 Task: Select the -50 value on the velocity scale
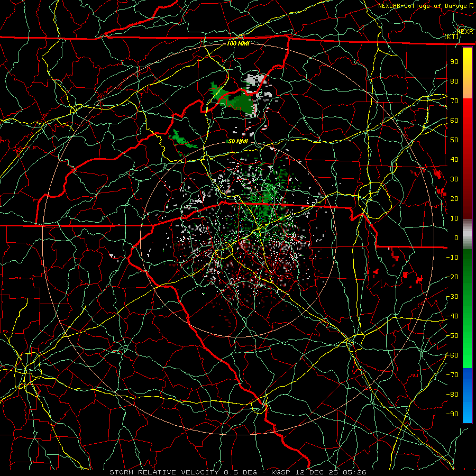(452, 336)
